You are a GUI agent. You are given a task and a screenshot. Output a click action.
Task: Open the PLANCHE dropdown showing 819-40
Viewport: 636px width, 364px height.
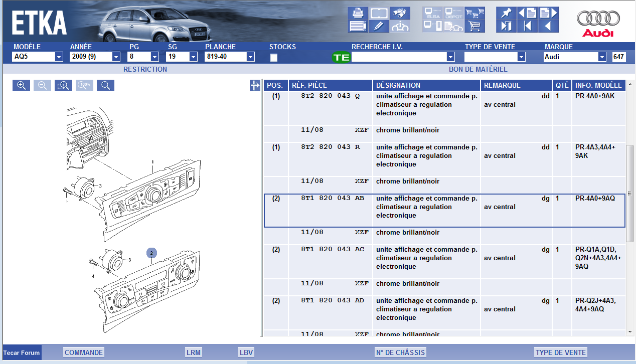click(250, 57)
